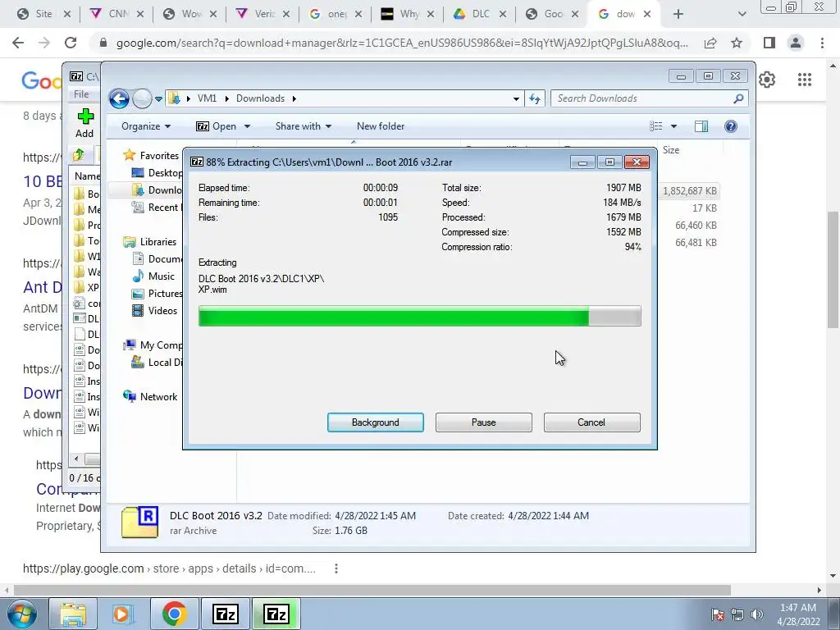Screen dimensions: 840x630
Task: Click Chrome icon on taskbar
Action: click(x=174, y=614)
